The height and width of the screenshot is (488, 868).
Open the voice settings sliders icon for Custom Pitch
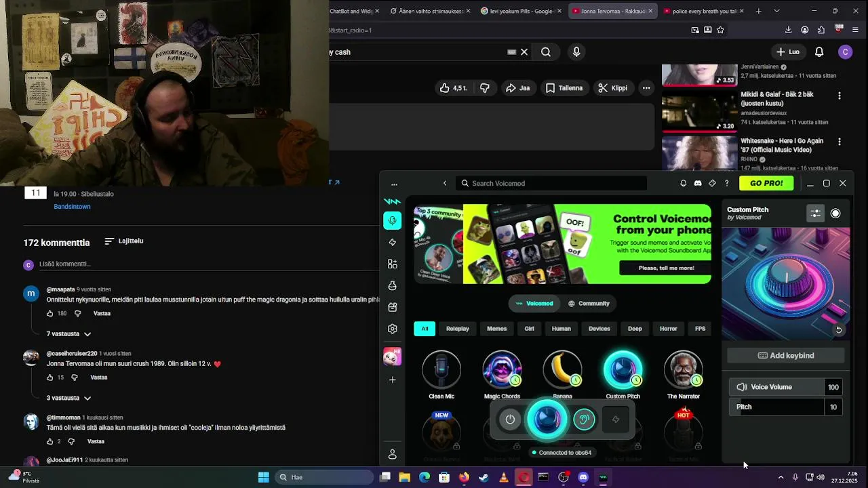click(x=815, y=213)
